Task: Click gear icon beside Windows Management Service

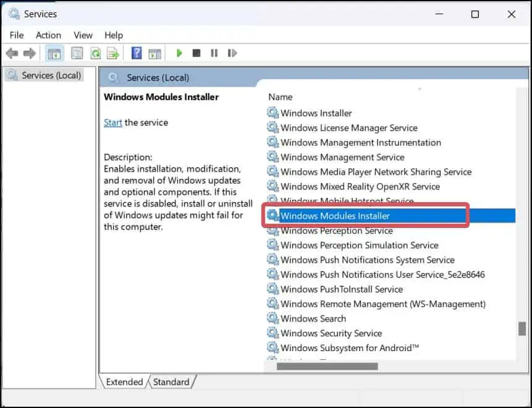Action: (272, 156)
